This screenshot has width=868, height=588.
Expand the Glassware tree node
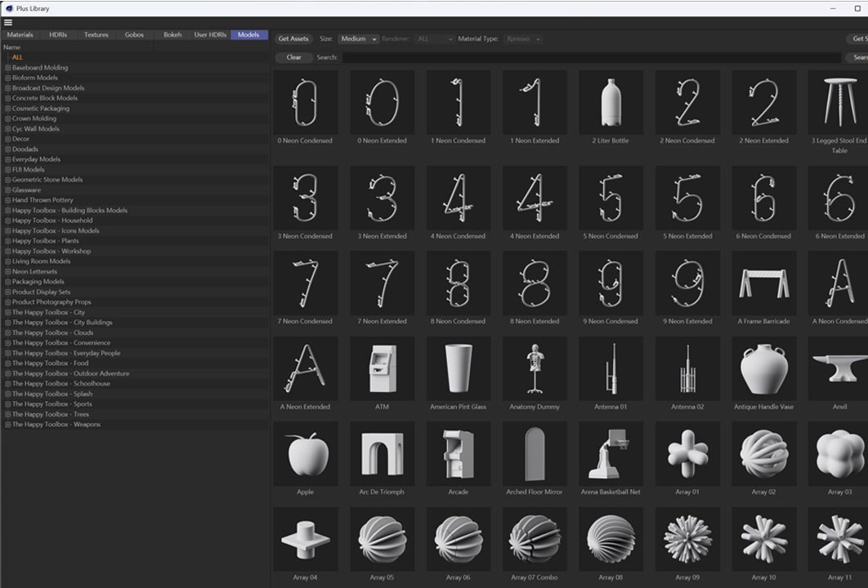(x=8, y=190)
